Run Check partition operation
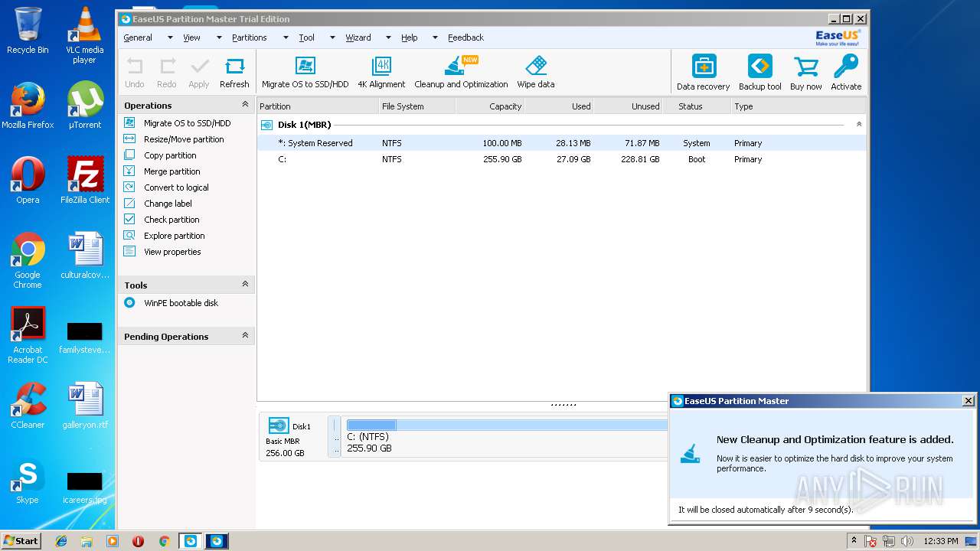This screenshot has height=551, width=980. (x=171, y=220)
